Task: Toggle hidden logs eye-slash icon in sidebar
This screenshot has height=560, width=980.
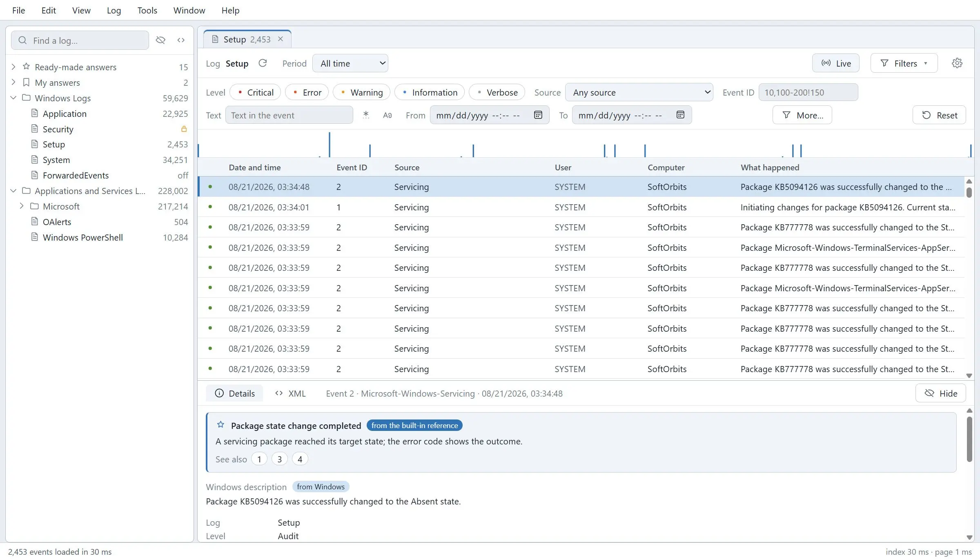Action: click(x=160, y=40)
